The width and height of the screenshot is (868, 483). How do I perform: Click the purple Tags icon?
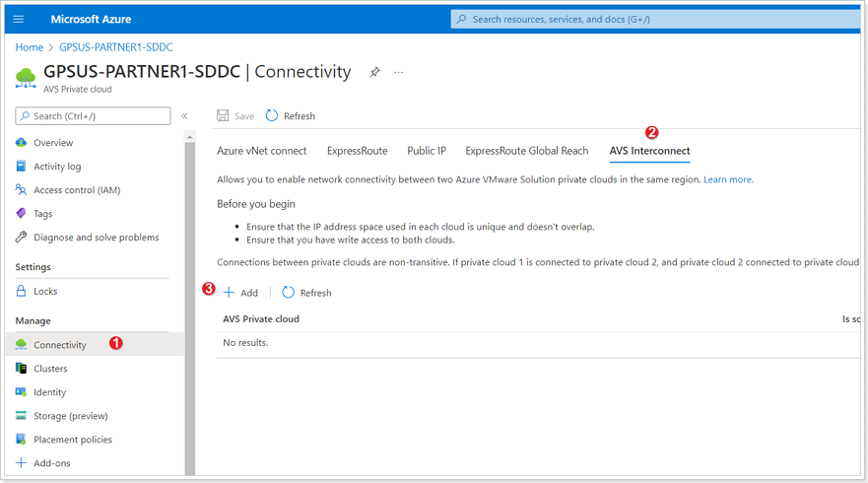[x=21, y=213]
